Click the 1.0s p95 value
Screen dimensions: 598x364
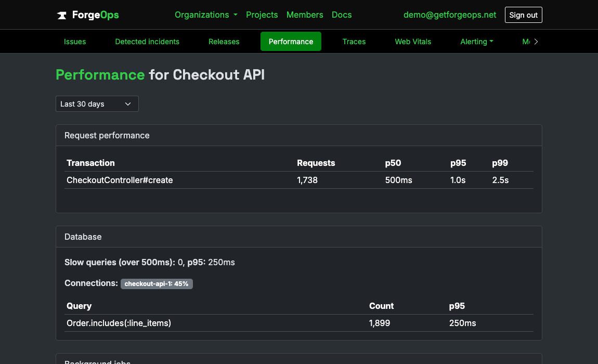tap(458, 180)
